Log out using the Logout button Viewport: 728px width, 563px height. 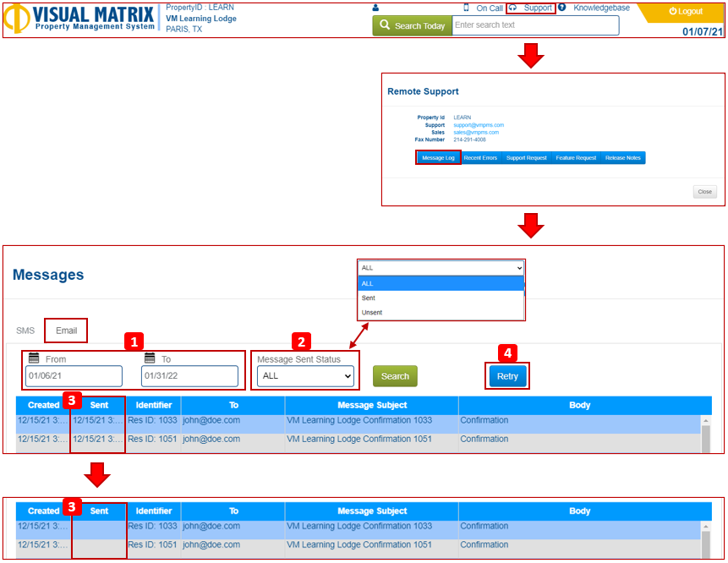(x=686, y=12)
